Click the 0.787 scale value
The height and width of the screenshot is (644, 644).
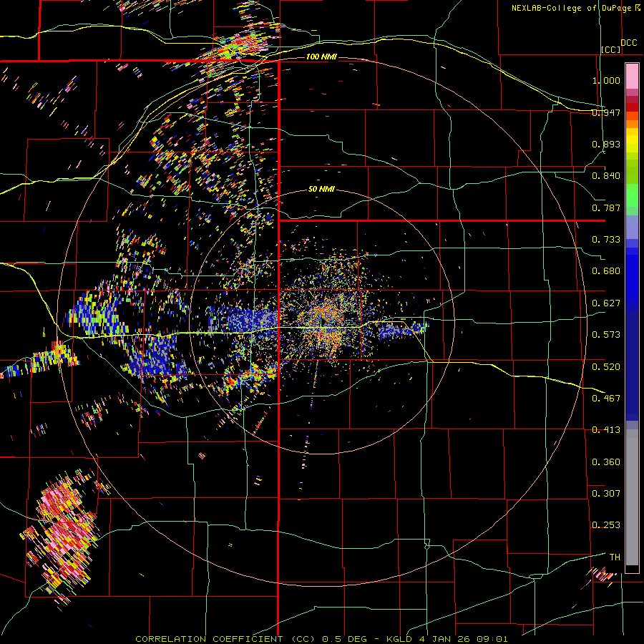click(x=606, y=208)
